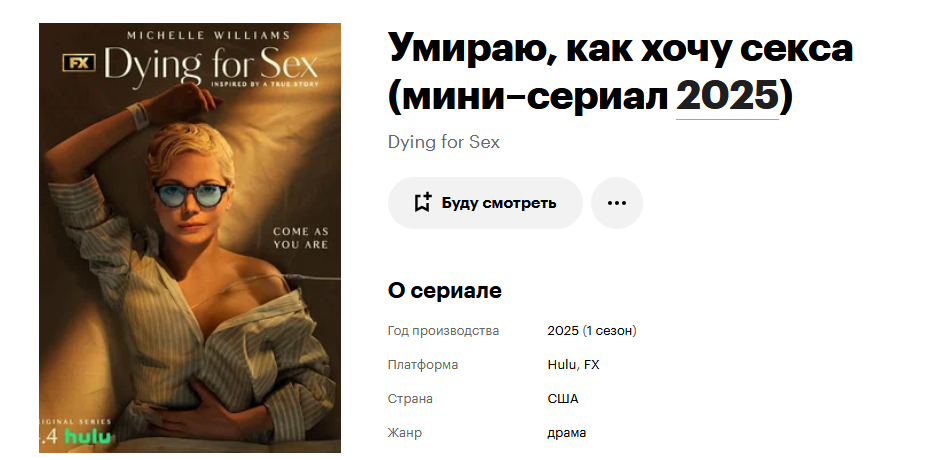Screen dimensions: 927x460
Task: Click the Страна row label
Action: pos(410,399)
